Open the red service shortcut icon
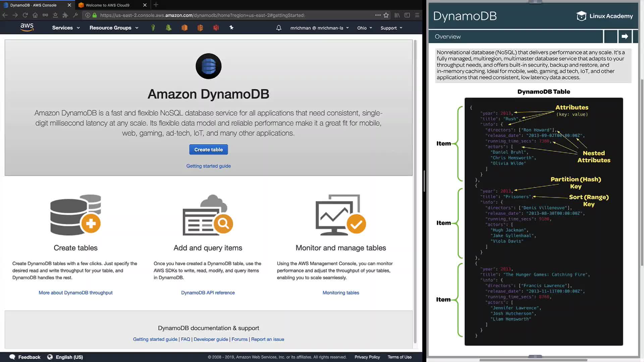This screenshot has width=644, height=362. tap(216, 28)
